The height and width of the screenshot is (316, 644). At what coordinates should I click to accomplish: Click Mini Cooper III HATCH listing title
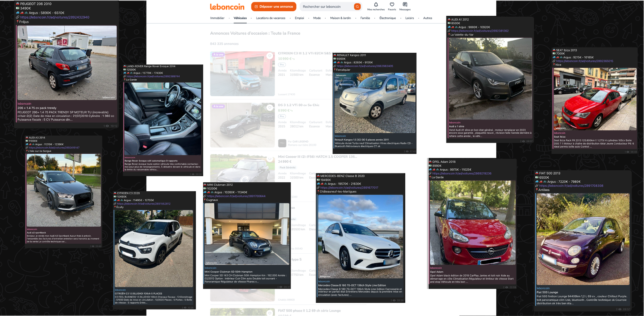(x=317, y=157)
